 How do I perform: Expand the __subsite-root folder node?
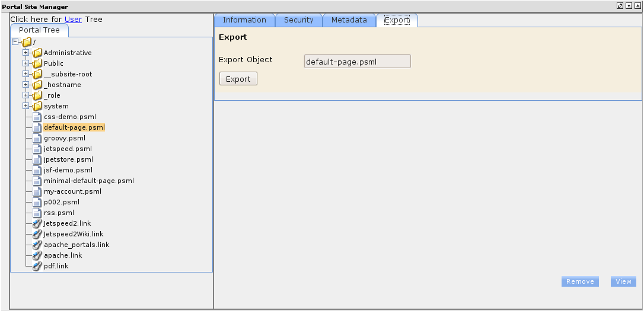pyautogui.click(x=26, y=74)
